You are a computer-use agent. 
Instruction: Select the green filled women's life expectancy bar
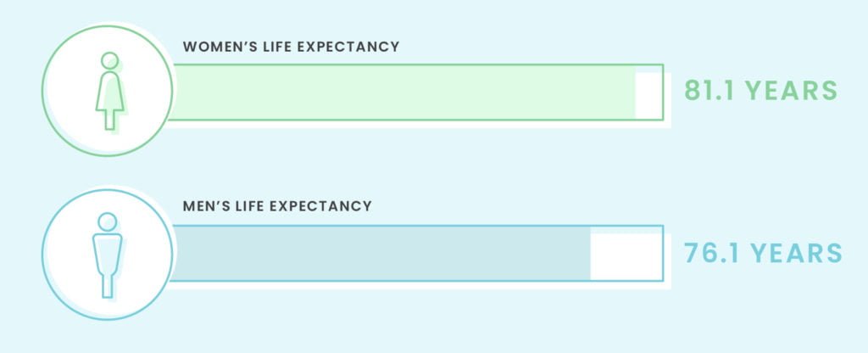403,92
